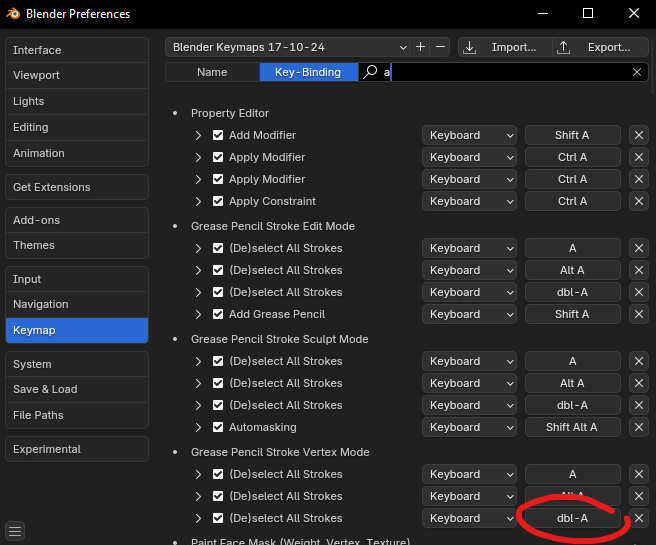This screenshot has width=656, height=545.
Task: Remove the keymap preset with minus icon
Action: [440, 47]
